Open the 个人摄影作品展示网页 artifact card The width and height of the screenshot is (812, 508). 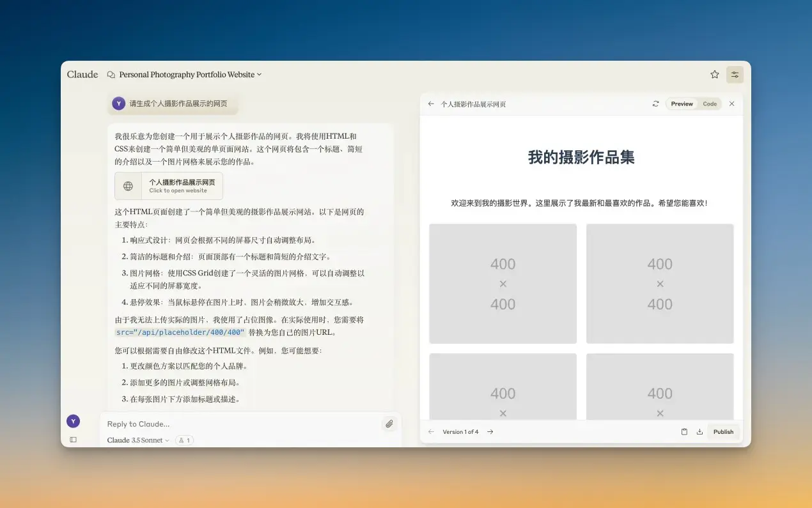coord(169,186)
